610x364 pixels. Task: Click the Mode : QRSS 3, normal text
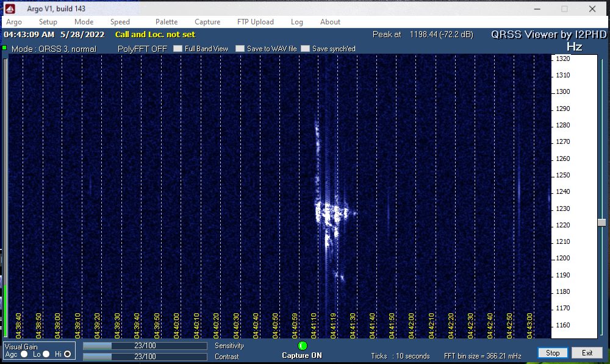click(x=54, y=49)
